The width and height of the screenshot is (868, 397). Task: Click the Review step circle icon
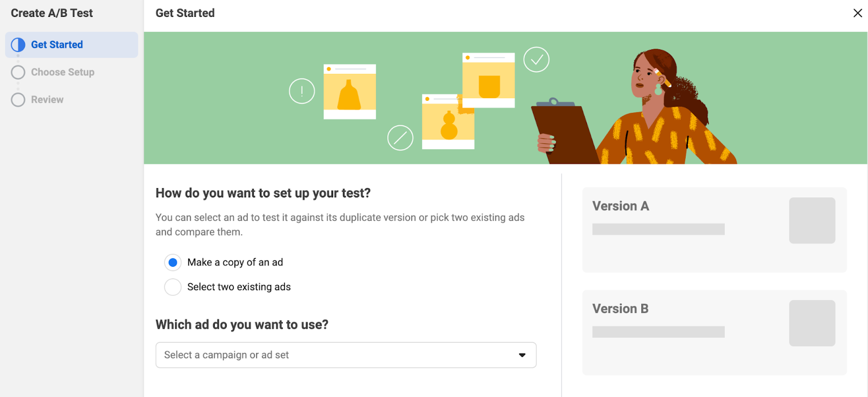[18, 100]
